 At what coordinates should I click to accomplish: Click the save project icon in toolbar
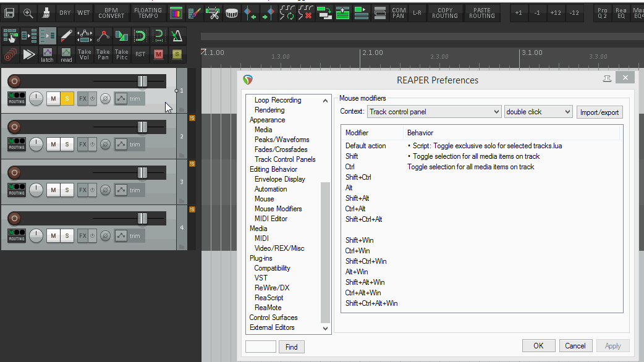[10, 13]
